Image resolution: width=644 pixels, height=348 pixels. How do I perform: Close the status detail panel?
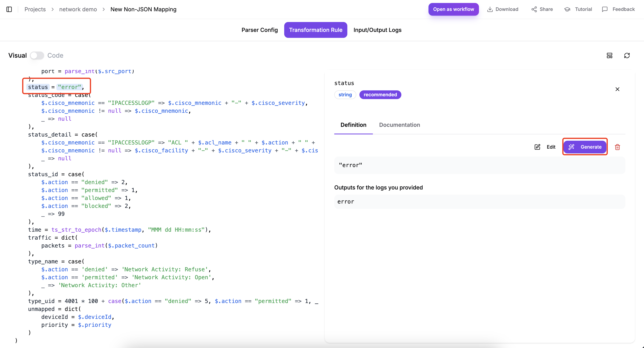[x=617, y=89]
